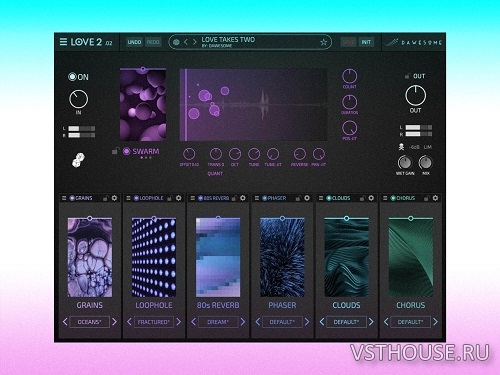This screenshot has height=375, width=500.
Task: Open PHASER module settings gear
Action: pyautogui.click(x=307, y=198)
